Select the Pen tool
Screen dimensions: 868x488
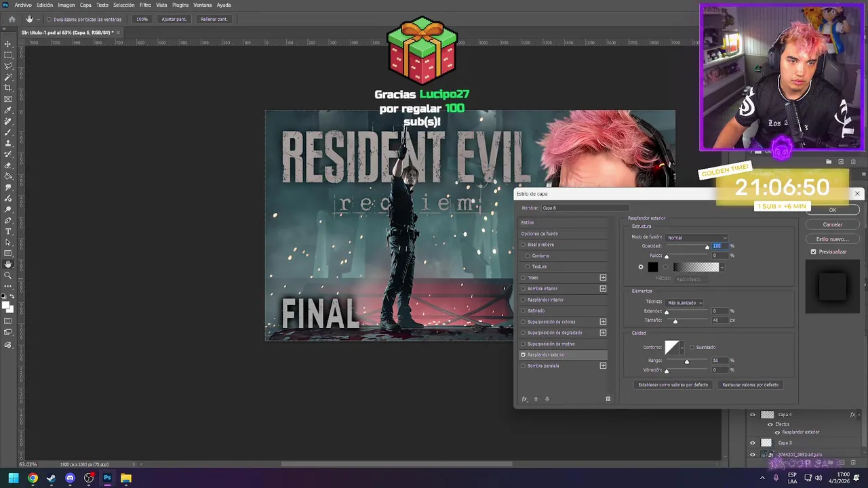(x=8, y=220)
